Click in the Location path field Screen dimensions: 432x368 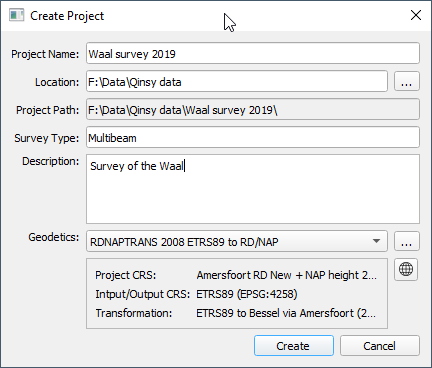coord(237,81)
